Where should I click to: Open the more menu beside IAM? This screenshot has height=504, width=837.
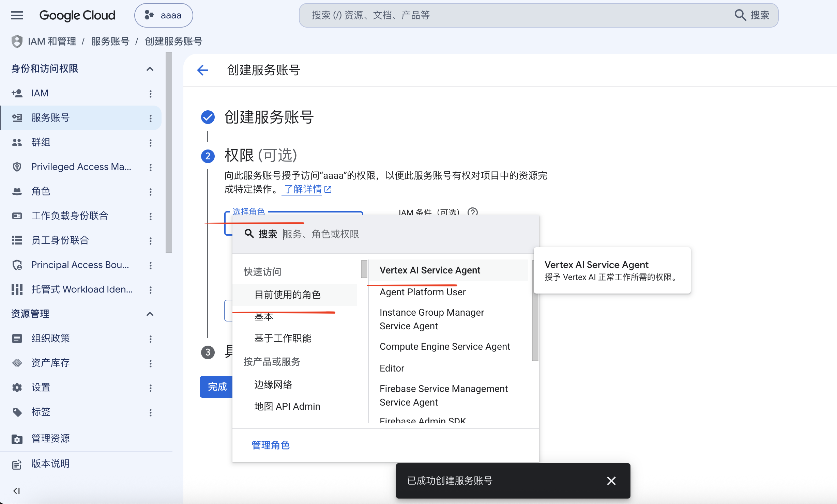(150, 94)
